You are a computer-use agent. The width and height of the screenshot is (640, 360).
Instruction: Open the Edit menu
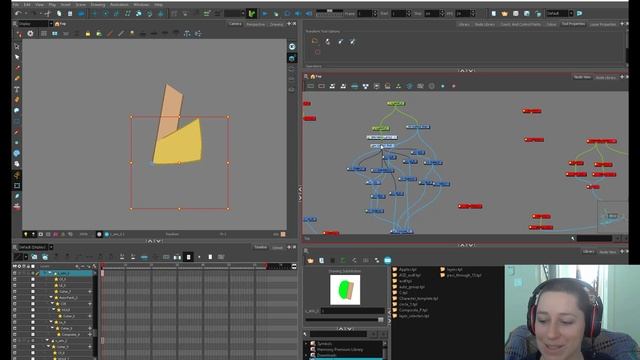[27, 4]
